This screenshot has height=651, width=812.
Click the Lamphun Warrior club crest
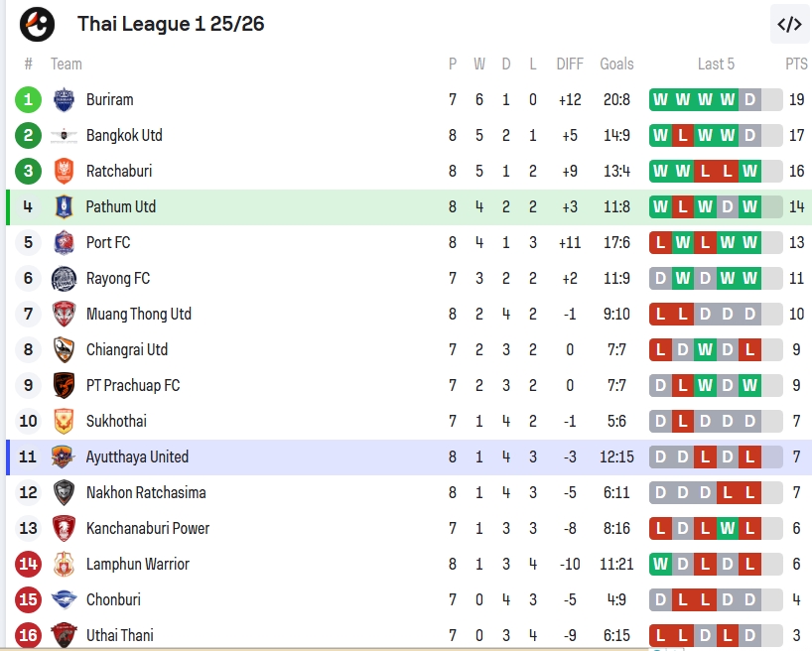pyautogui.click(x=64, y=564)
